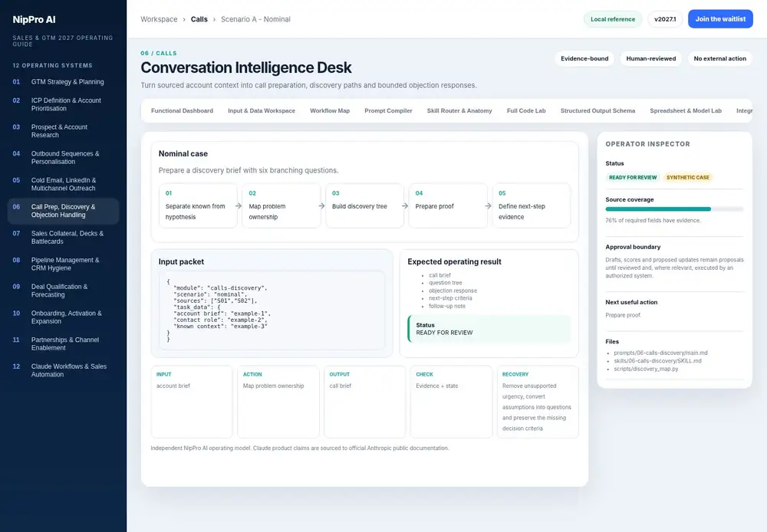Open Spreadsheet & Model Lab tab

click(x=686, y=111)
